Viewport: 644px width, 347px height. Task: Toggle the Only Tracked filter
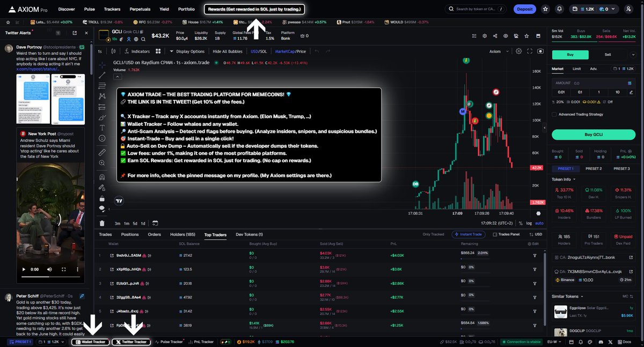point(433,234)
